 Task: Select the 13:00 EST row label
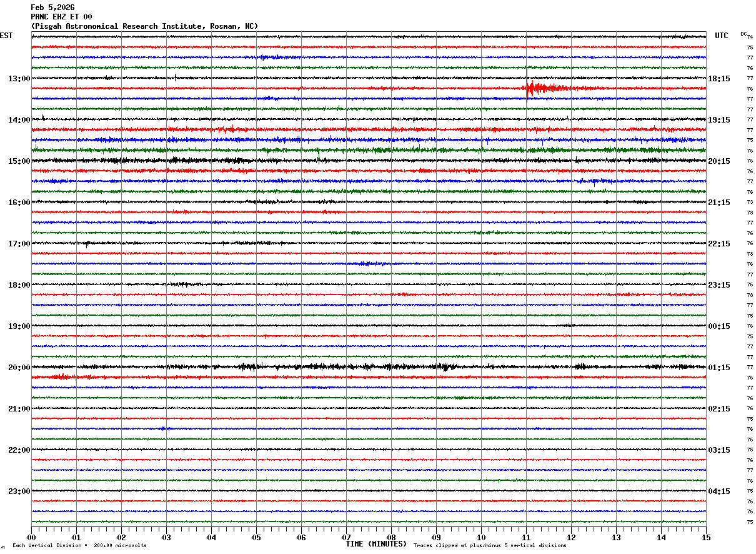click(19, 79)
